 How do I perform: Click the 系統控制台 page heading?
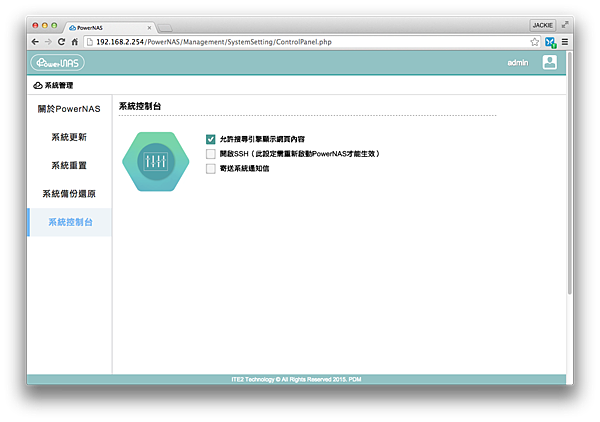click(x=140, y=106)
